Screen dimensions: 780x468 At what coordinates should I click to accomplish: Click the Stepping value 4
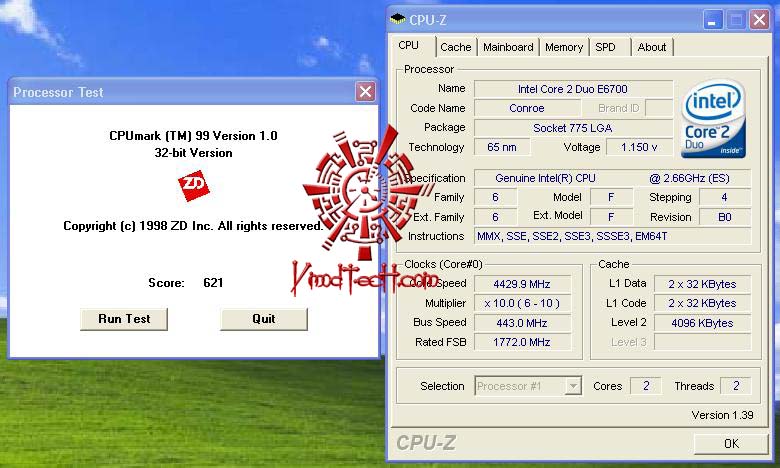coord(724,197)
